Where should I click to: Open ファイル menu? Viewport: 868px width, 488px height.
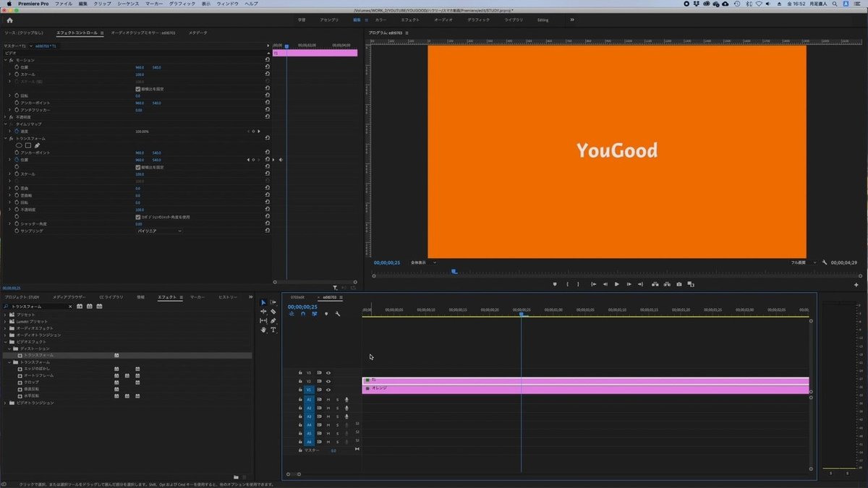point(63,4)
